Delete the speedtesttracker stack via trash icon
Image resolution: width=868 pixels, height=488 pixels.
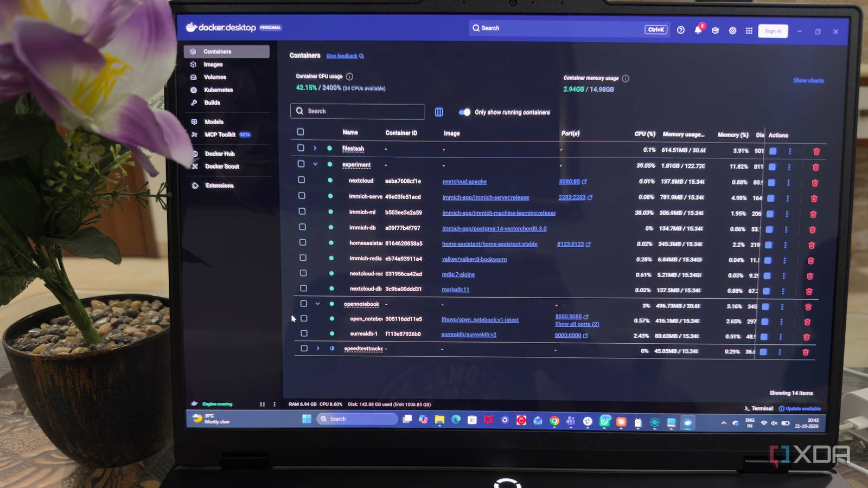(806, 352)
